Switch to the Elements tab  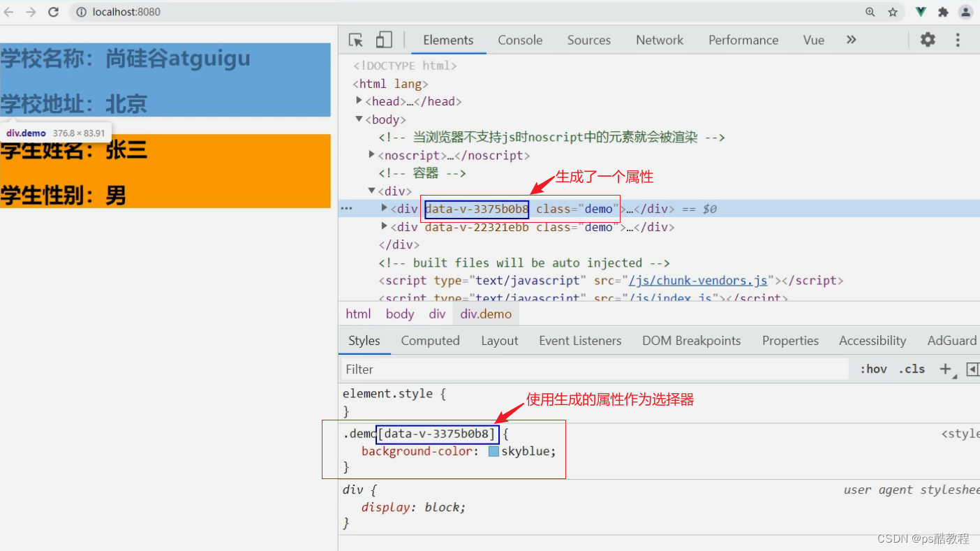pyautogui.click(x=448, y=40)
